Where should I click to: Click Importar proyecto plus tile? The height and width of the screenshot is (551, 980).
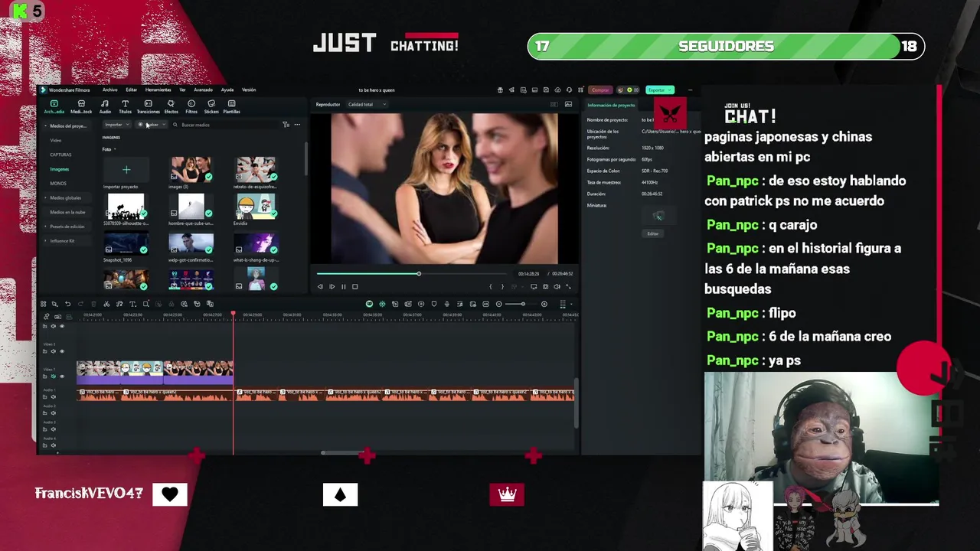pyautogui.click(x=126, y=169)
